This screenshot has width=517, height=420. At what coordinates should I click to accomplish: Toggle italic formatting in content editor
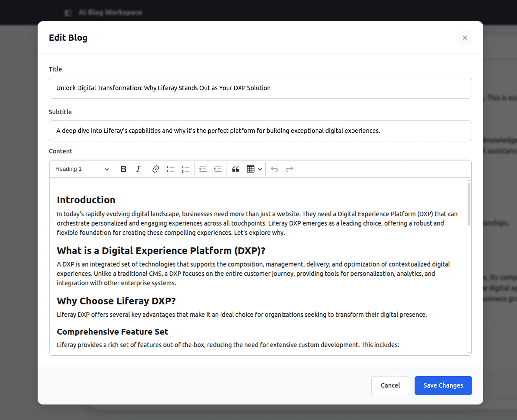click(x=138, y=169)
